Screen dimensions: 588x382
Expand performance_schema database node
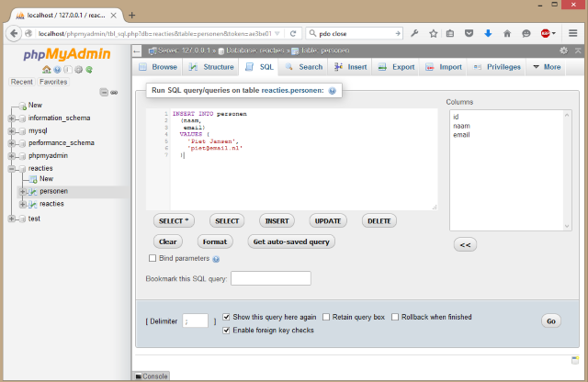11,143
